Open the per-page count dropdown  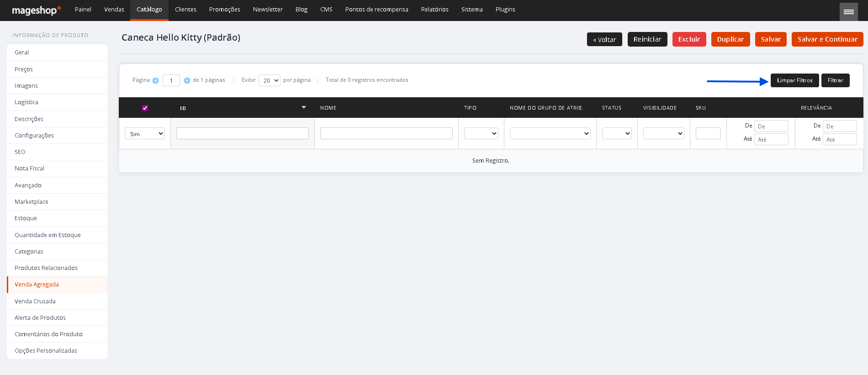[270, 80]
